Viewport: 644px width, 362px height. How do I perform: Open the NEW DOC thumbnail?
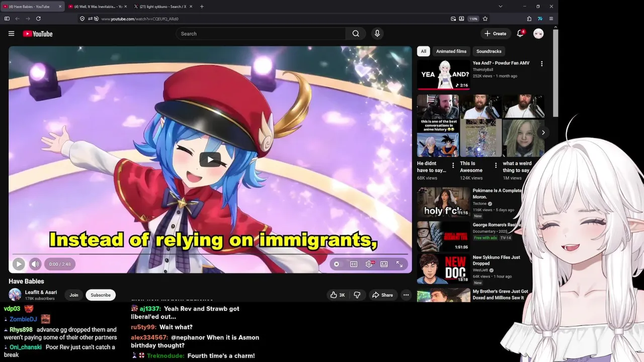(x=443, y=269)
